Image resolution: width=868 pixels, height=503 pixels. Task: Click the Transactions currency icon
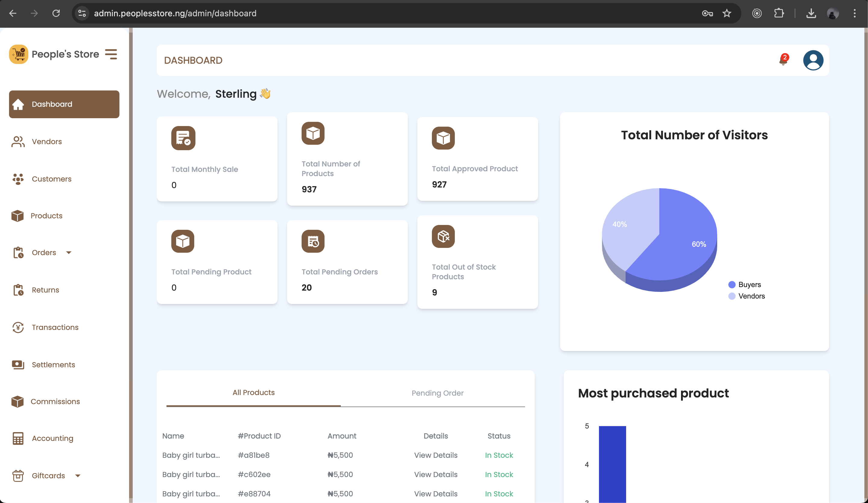pyautogui.click(x=18, y=327)
